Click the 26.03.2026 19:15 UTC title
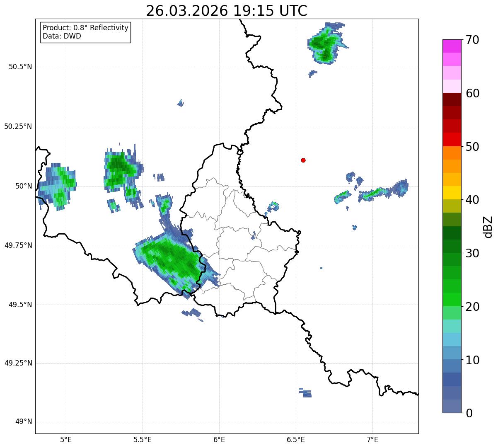This screenshot has height=448, width=498. coord(227,11)
